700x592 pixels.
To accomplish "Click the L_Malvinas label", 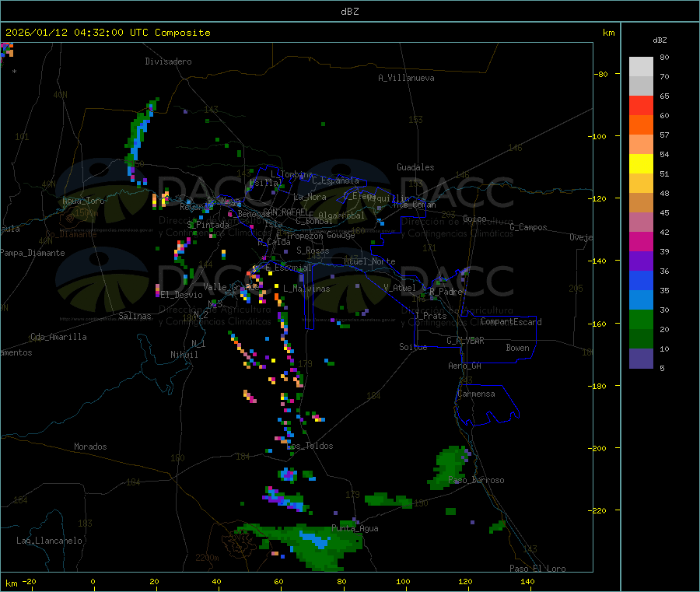I will (x=306, y=289).
